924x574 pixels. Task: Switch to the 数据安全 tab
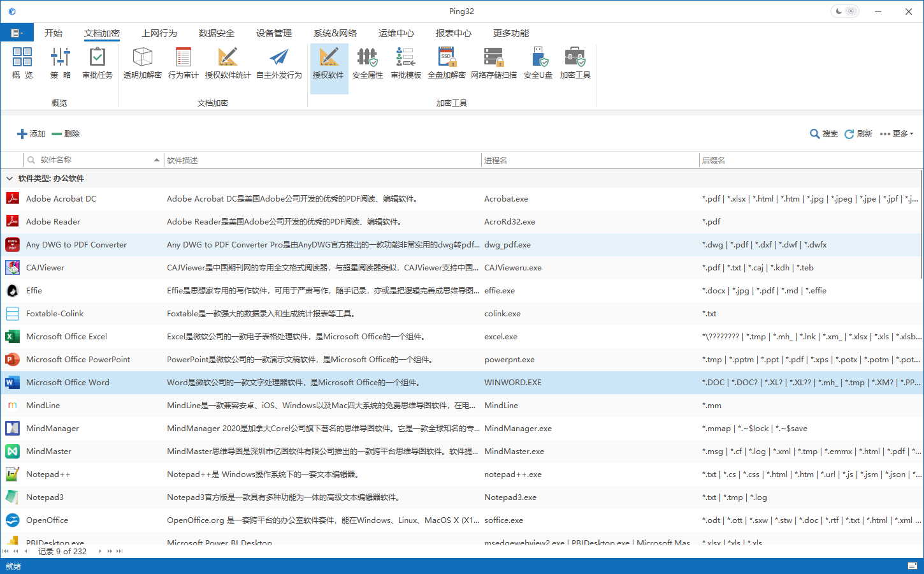tap(217, 33)
